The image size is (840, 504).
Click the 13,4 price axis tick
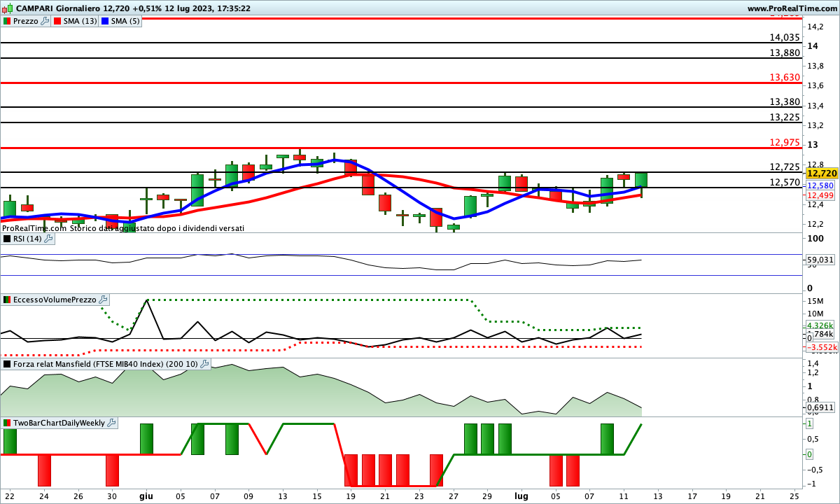coord(815,105)
